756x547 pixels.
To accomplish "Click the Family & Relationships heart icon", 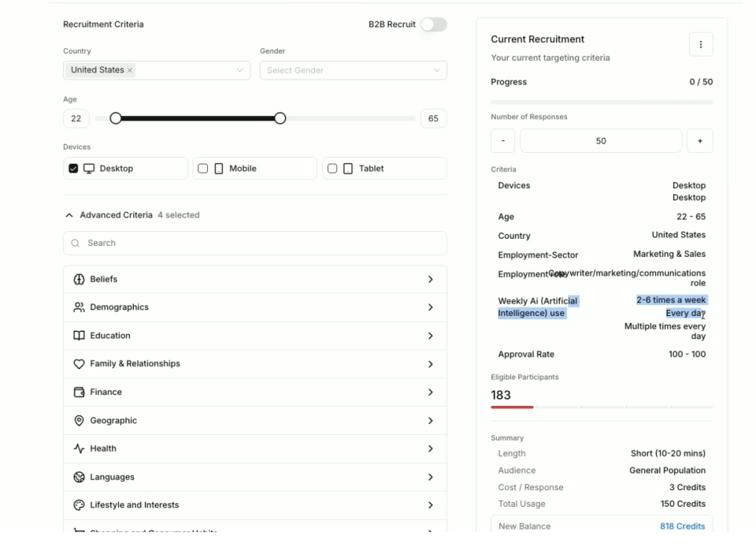I will [x=79, y=364].
